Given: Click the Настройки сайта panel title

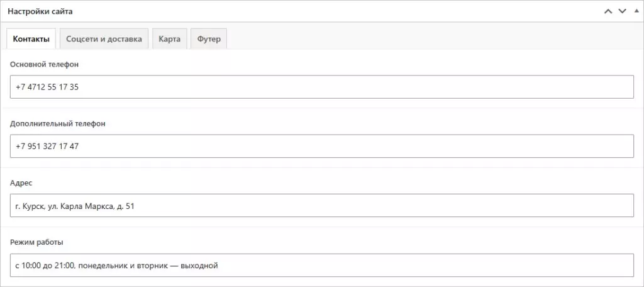Looking at the screenshot, I should [x=40, y=11].
